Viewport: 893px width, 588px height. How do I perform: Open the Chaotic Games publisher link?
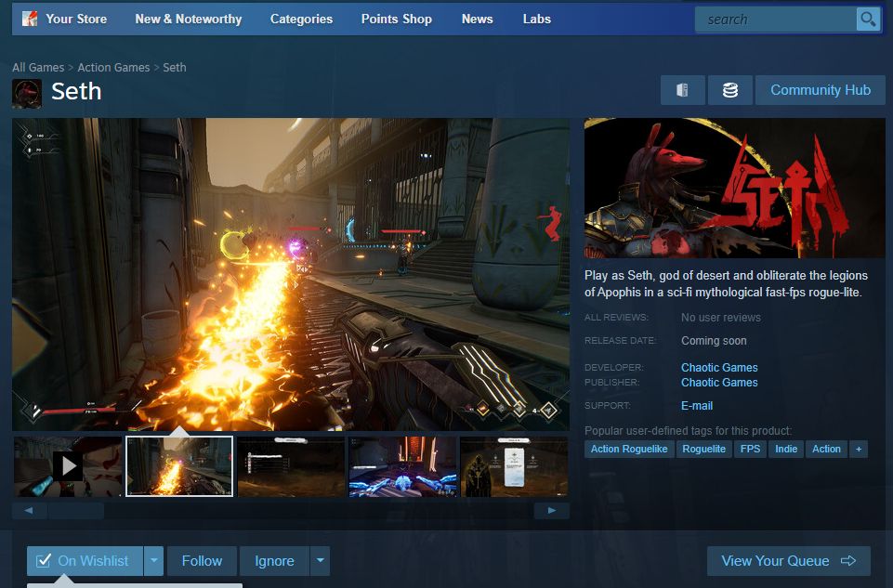pyautogui.click(x=719, y=383)
